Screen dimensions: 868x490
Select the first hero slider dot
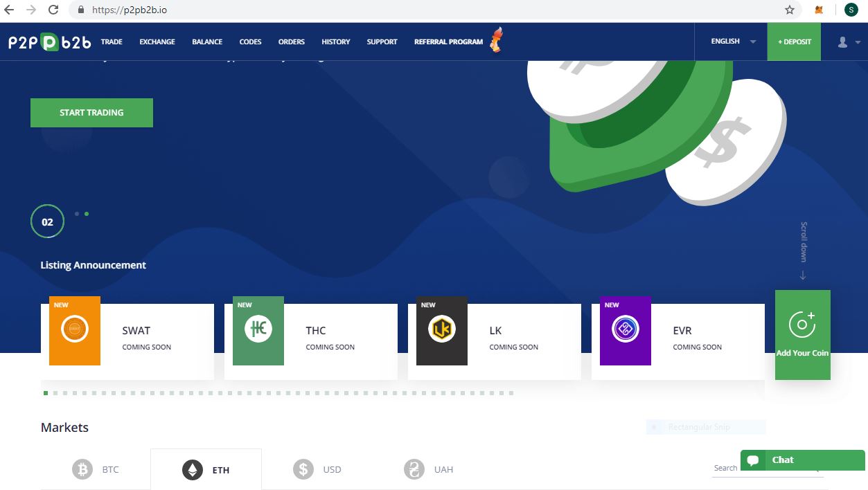(x=77, y=214)
